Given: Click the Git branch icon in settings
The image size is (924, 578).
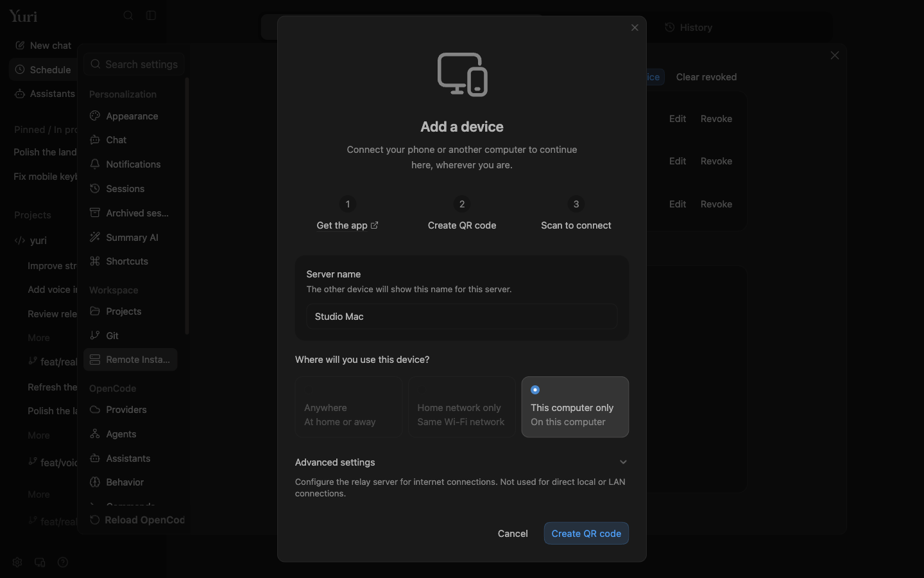Looking at the screenshot, I should [95, 336].
